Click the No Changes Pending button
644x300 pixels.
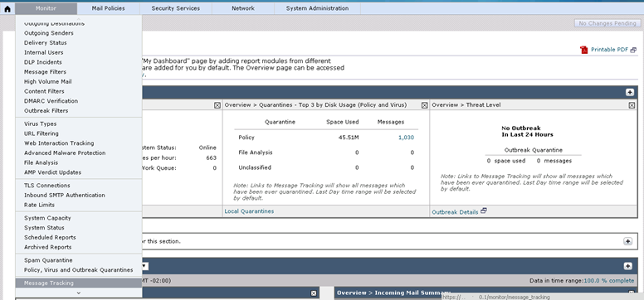tap(607, 23)
